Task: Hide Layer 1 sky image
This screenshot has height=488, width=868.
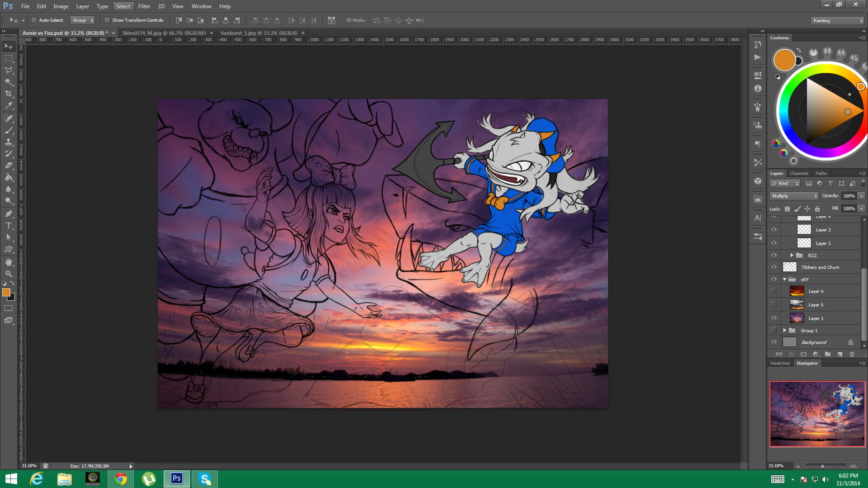Action: (x=774, y=318)
